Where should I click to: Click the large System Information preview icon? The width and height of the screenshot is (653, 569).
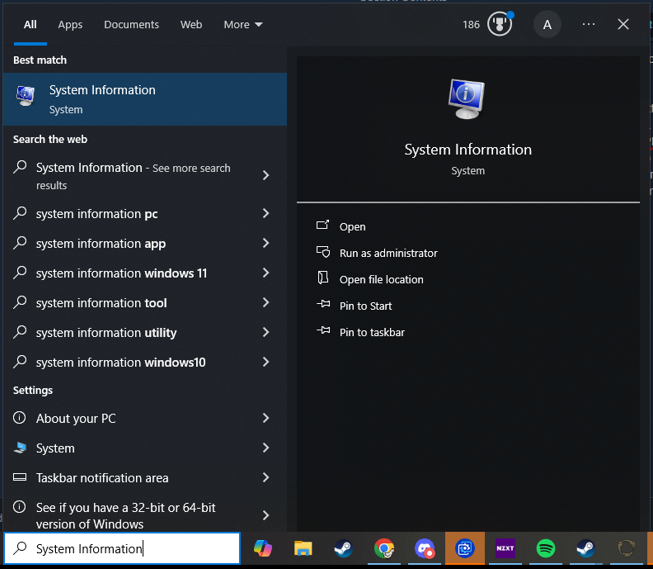pos(466,99)
